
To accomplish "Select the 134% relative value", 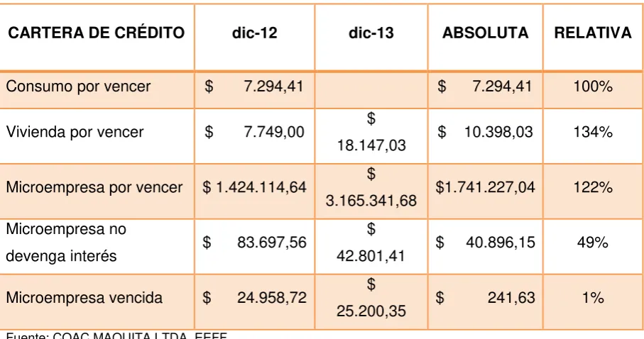I will click(593, 132).
